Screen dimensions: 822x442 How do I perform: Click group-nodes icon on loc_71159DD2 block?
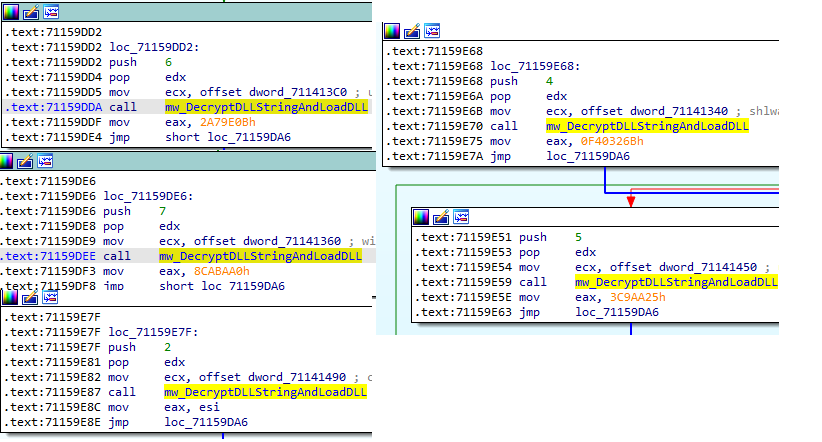point(51,11)
